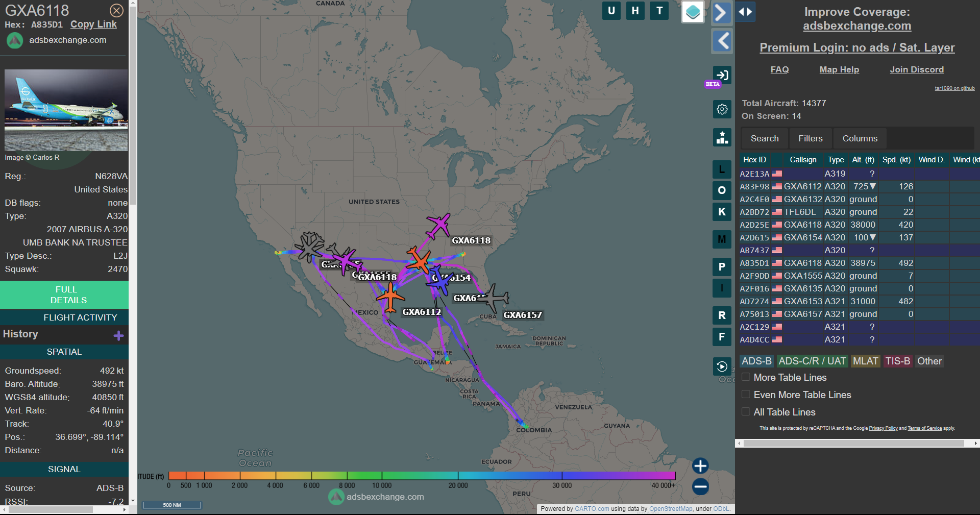Enable All Table Lines checkbox

746,411
